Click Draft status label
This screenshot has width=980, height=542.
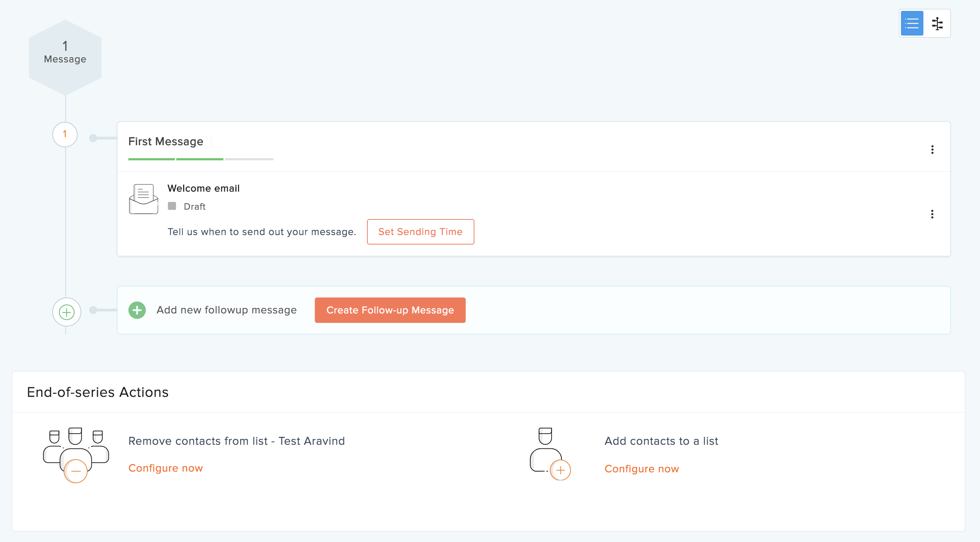pos(194,207)
